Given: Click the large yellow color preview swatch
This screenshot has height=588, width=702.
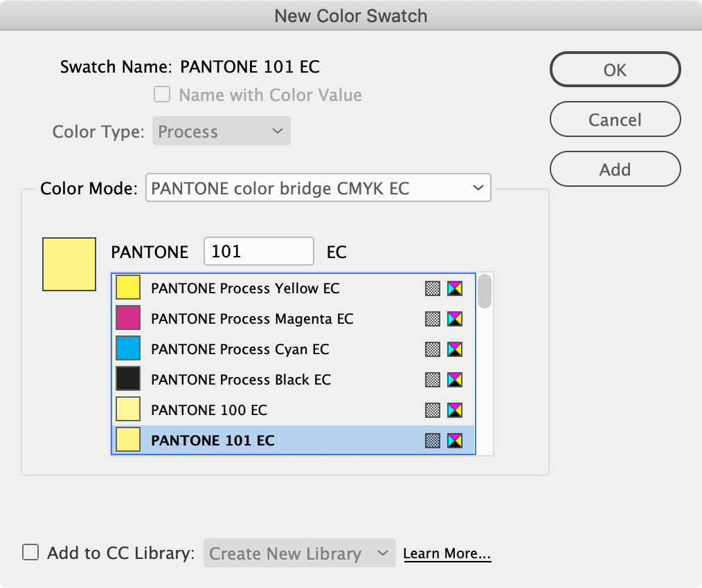Looking at the screenshot, I should coord(69,264).
